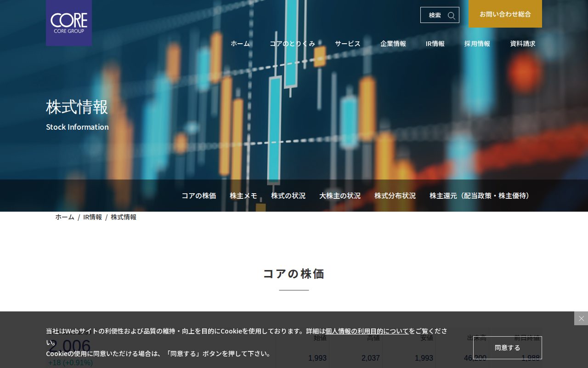588x368 pixels.
Task: Accept cookies with 同意する button
Action: (508, 348)
